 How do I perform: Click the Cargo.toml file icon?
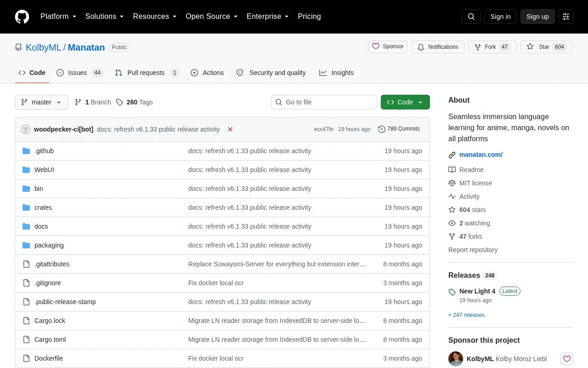[x=26, y=339]
